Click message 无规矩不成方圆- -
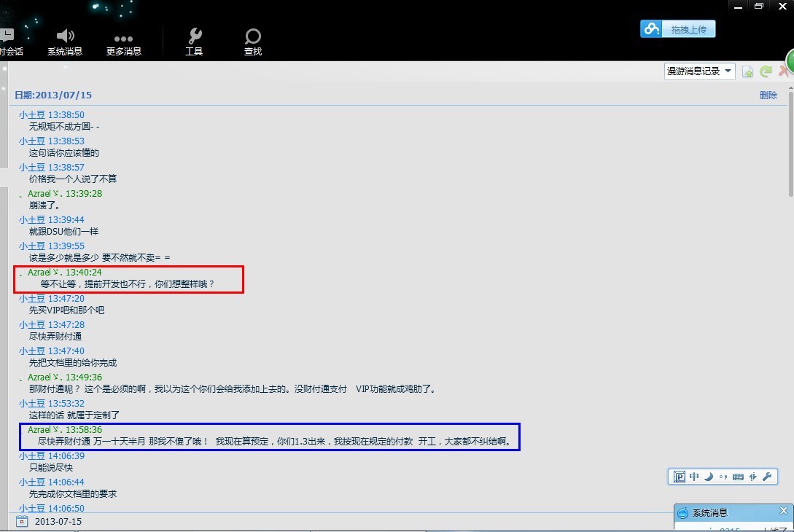 coord(64,127)
